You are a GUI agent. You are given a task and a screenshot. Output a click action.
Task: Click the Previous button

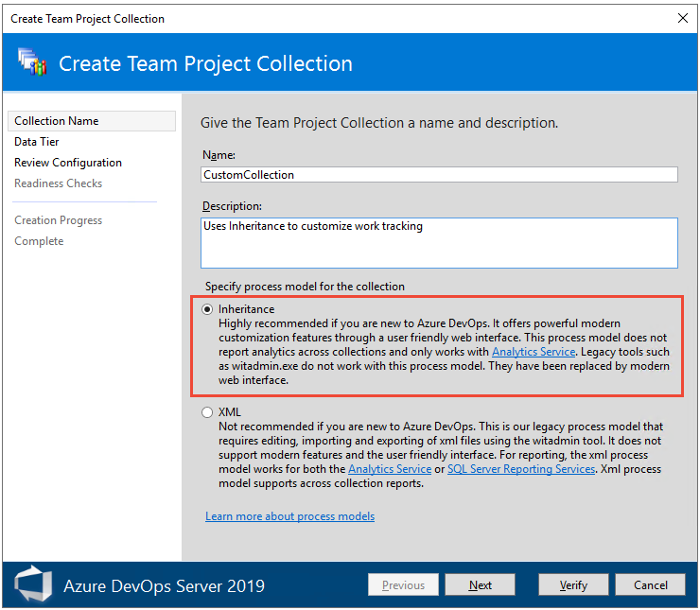pyautogui.click(x=403, y=585)
